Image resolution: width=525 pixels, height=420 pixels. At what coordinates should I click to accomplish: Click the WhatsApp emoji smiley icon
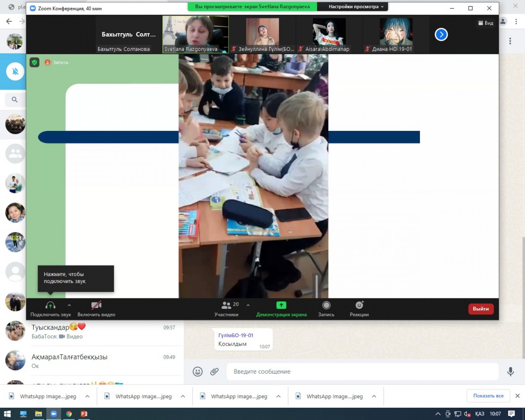(198, 371)
